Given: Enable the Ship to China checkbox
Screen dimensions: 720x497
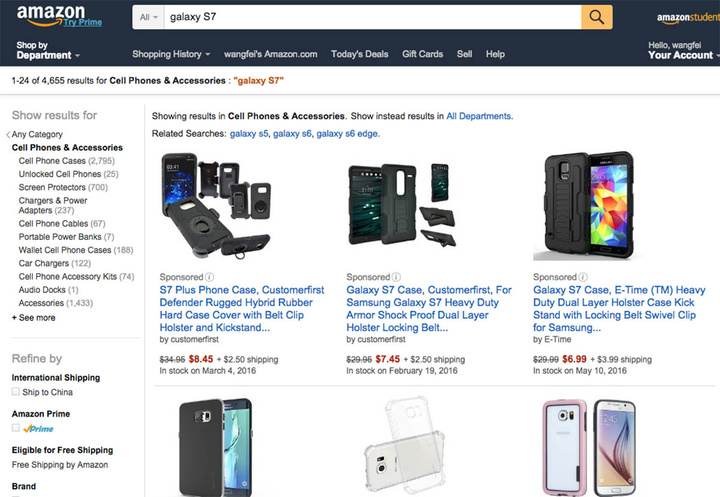Looking at the screenshot, I should pos(16,391).
